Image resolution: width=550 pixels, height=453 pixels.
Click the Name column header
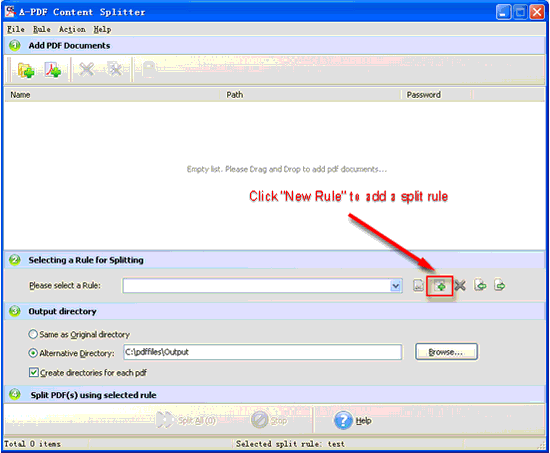click(x=112, y=95)
